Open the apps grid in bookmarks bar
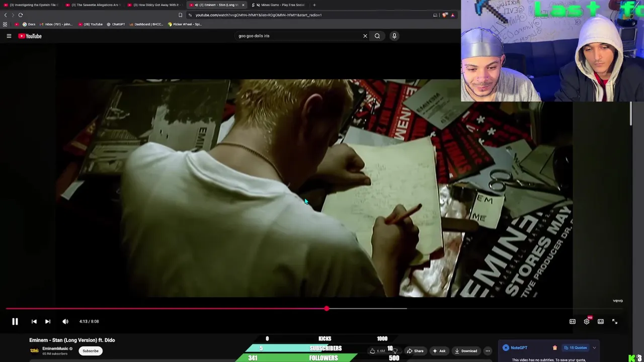 pyautogui.click(x=5, y=24)
